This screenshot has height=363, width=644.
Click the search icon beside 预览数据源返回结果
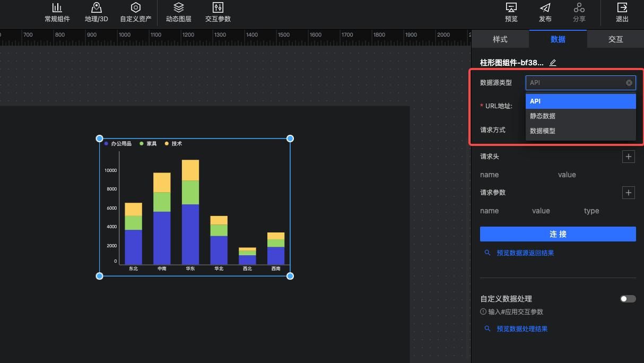click(488, 253)
